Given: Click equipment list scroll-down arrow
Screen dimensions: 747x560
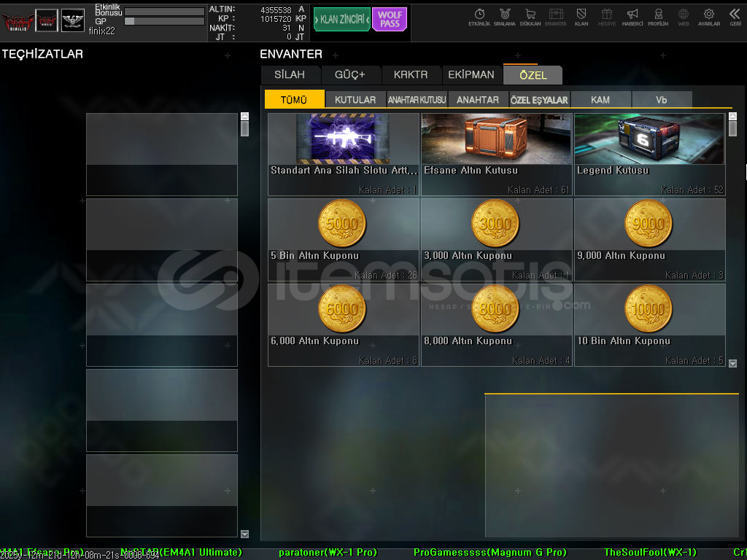Looking at the screenshot, I should (x=244, y=534).
